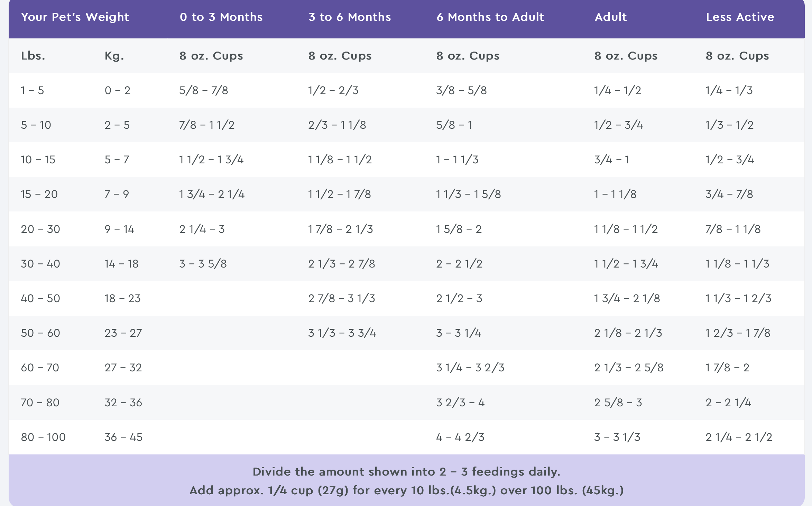Viewport: 812px width, 506px height.
Task: Select the "3 to 6 Months" column header
Action: [x=350, y=17]
